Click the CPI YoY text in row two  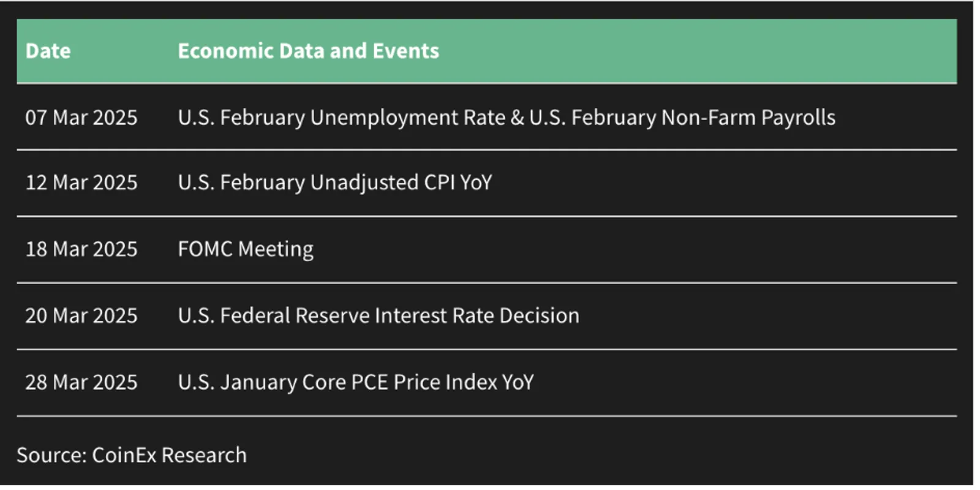click(x=458, y=183)
